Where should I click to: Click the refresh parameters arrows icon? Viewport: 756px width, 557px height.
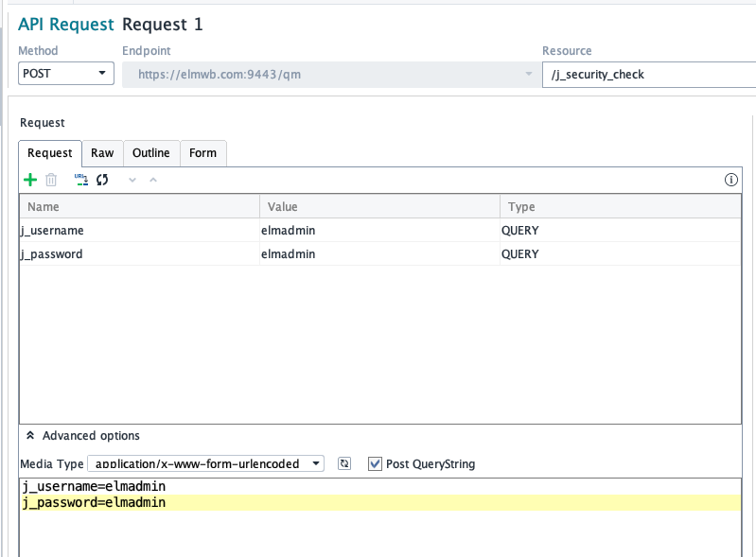(x=102, y=180)
